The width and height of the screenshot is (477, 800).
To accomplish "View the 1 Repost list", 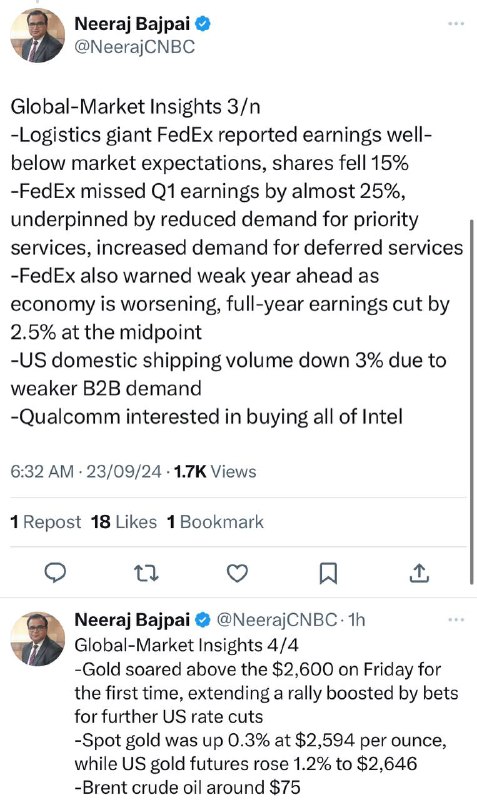I will pos(45,522).
